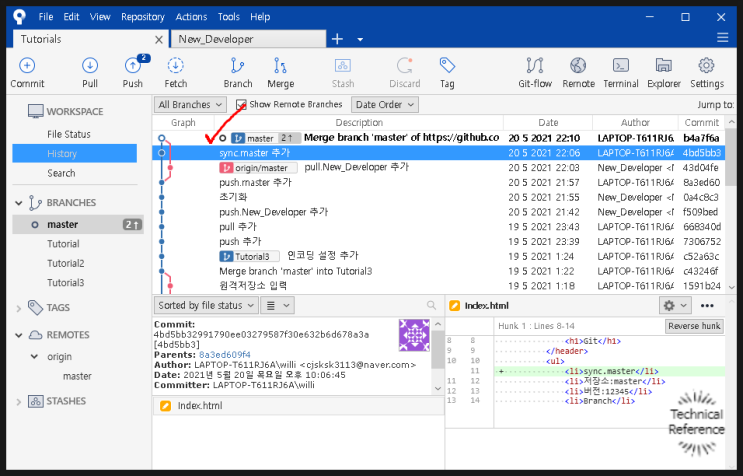The image size is (743, 476).
Task: Push commits with the Push icon
Action: click(x=133, y=65)
